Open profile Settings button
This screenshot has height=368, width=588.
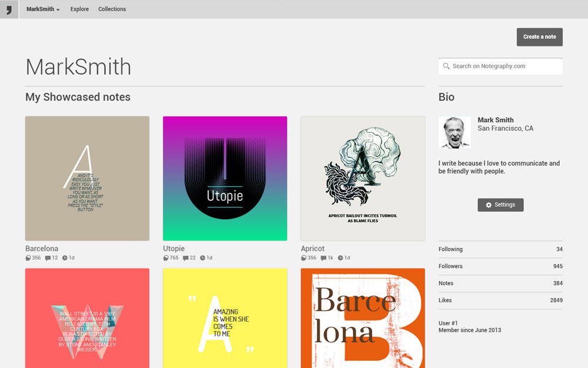point(500,205)
